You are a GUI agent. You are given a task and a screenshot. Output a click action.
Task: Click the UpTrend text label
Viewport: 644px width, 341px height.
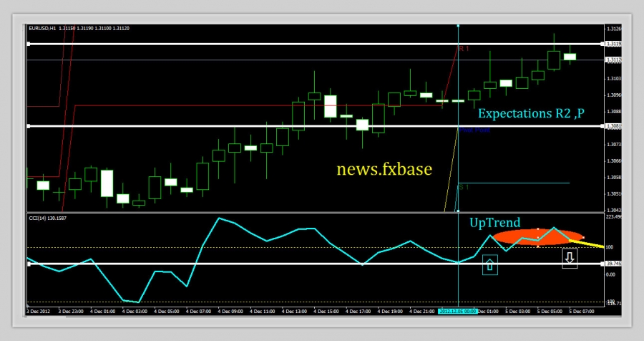pyautogui.click(x=494, y=223)
